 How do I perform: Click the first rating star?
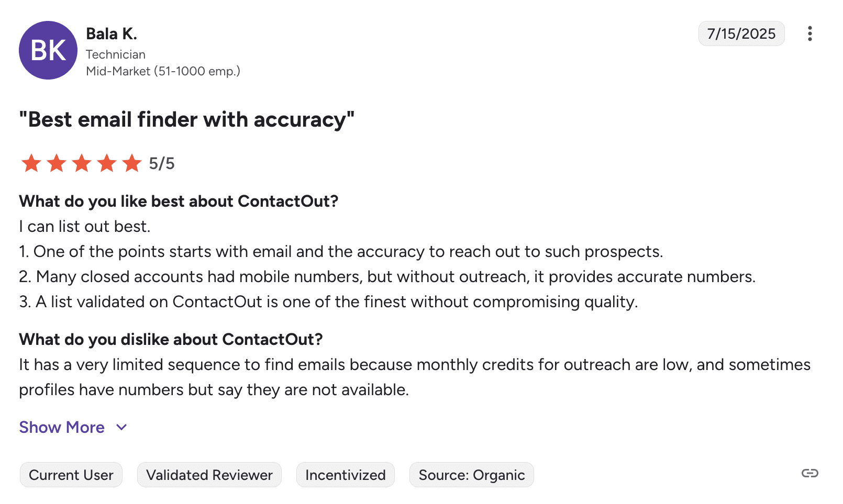pos(31,163)
